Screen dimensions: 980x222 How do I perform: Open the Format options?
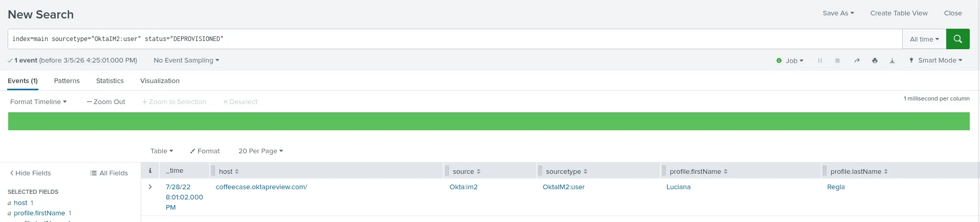click(205, 151)
